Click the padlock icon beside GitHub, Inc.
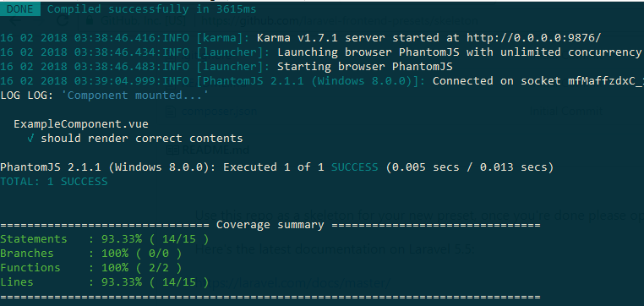The image size is (644, 306). pyautogui.click(x=91, y=21)
